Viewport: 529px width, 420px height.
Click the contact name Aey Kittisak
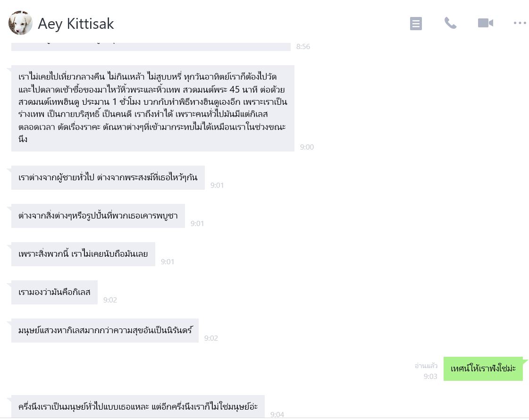76,24
